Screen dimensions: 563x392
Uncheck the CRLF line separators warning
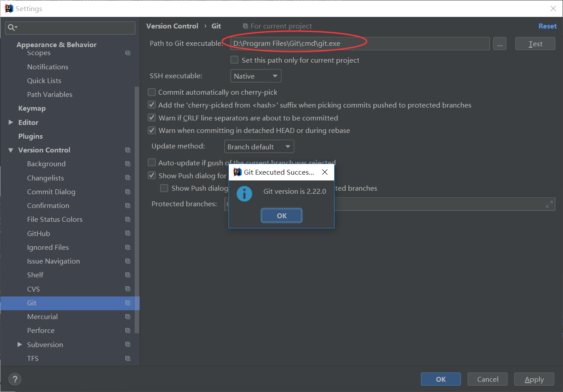(x=152, y=118)
